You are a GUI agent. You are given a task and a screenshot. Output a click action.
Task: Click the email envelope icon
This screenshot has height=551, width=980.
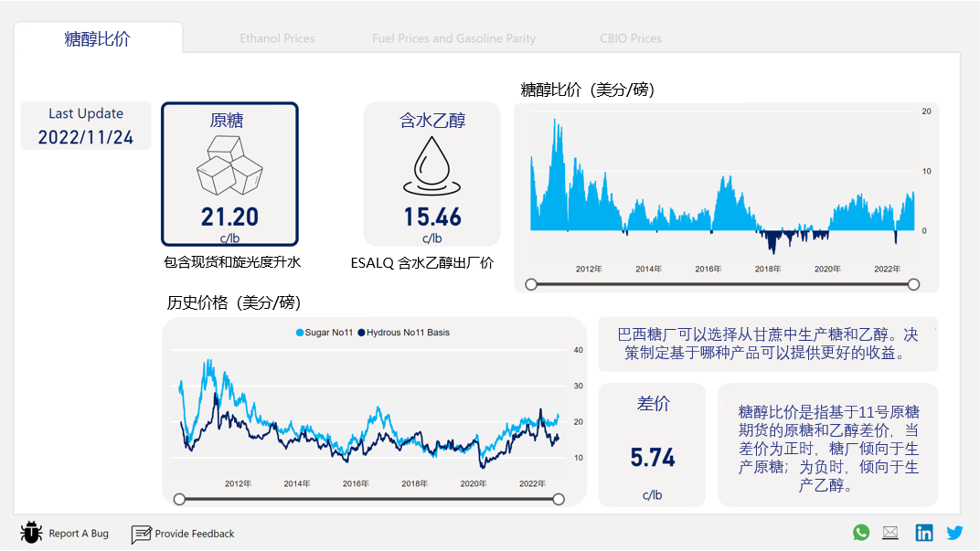pyautogui.click(x=890, y=532)
